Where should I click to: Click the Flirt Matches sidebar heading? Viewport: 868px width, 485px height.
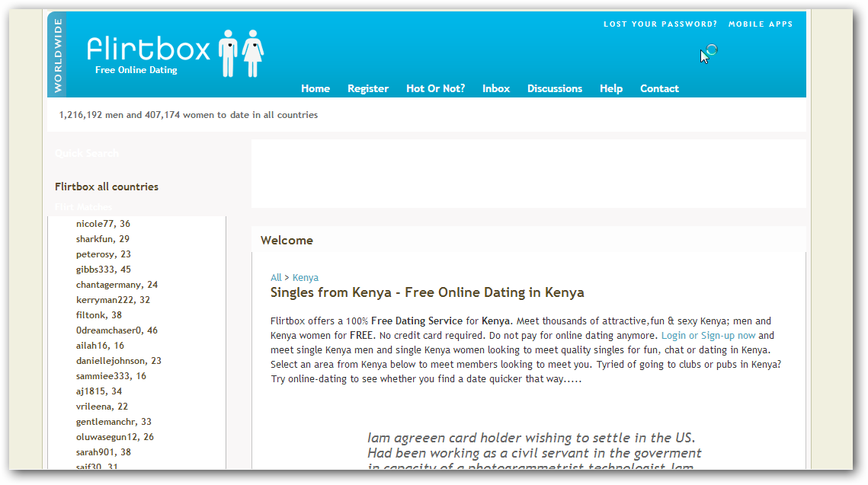(x=83, y=207)
